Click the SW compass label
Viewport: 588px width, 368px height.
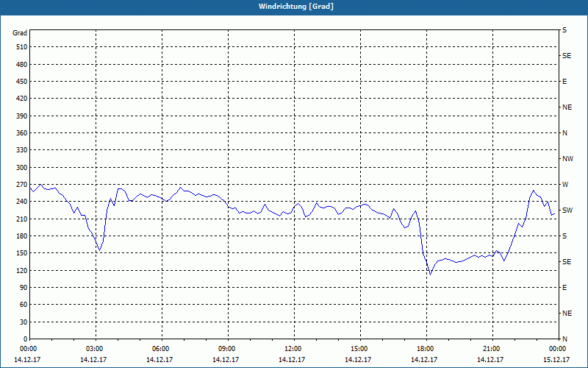567,210
